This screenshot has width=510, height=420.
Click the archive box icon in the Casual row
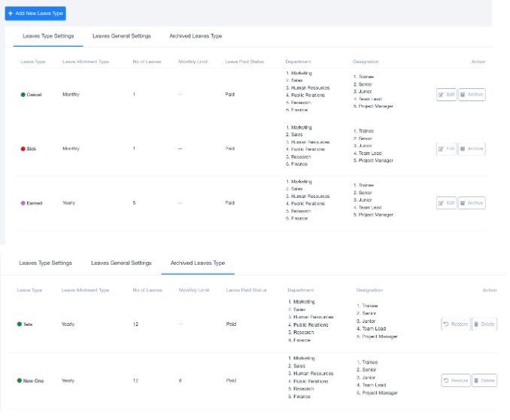coord(463,95)
